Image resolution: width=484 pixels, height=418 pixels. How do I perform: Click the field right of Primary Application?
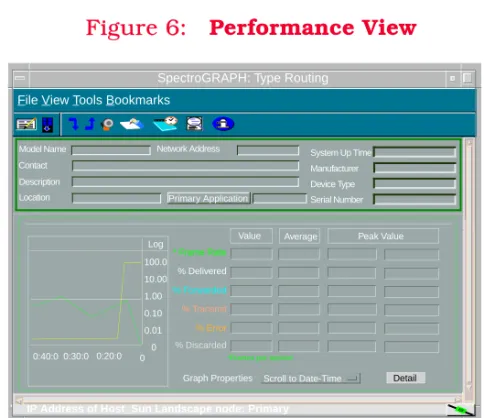[x=280, y=199]
